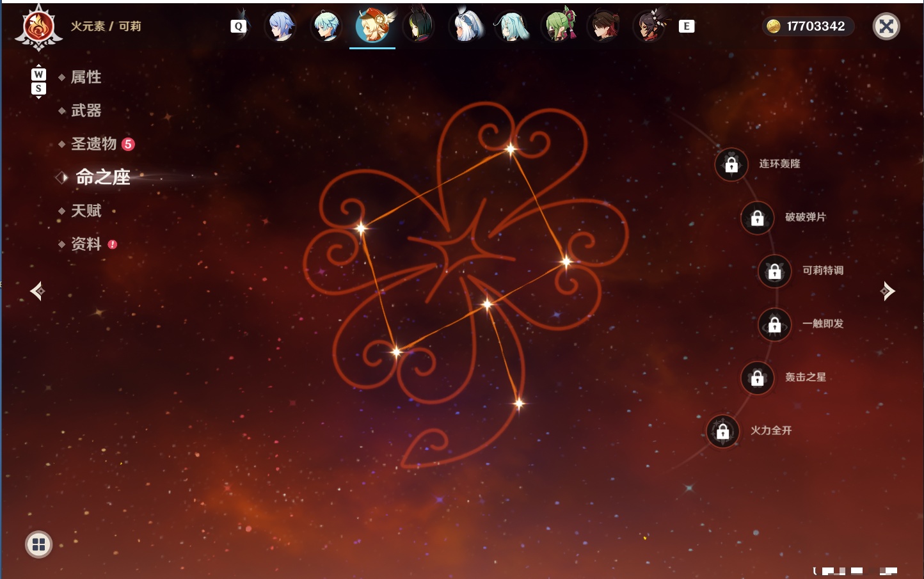Go to next character with right arrow
The height and width of the screenshot is (579, 924).
click(888, 291)
